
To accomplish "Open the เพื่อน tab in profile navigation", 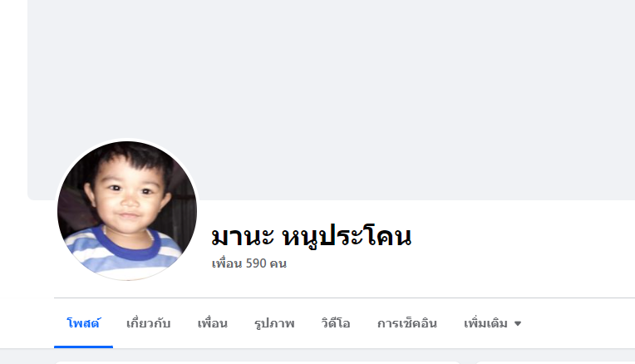I will (212, 323).
